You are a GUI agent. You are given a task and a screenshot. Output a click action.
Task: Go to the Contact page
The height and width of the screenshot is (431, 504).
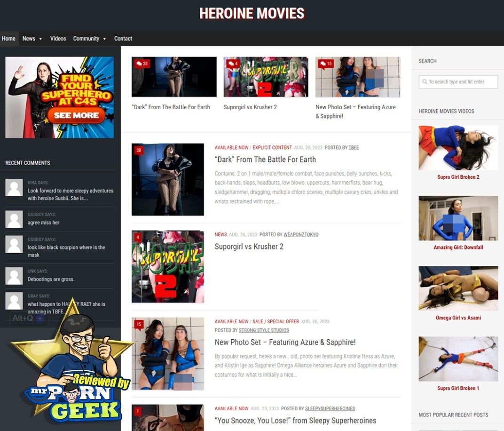click(x=123, y=39)
